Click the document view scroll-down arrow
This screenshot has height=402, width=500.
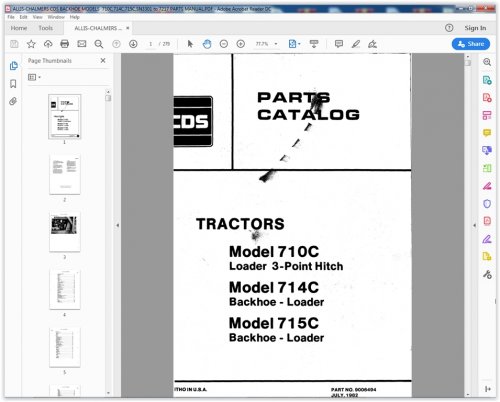468,394
